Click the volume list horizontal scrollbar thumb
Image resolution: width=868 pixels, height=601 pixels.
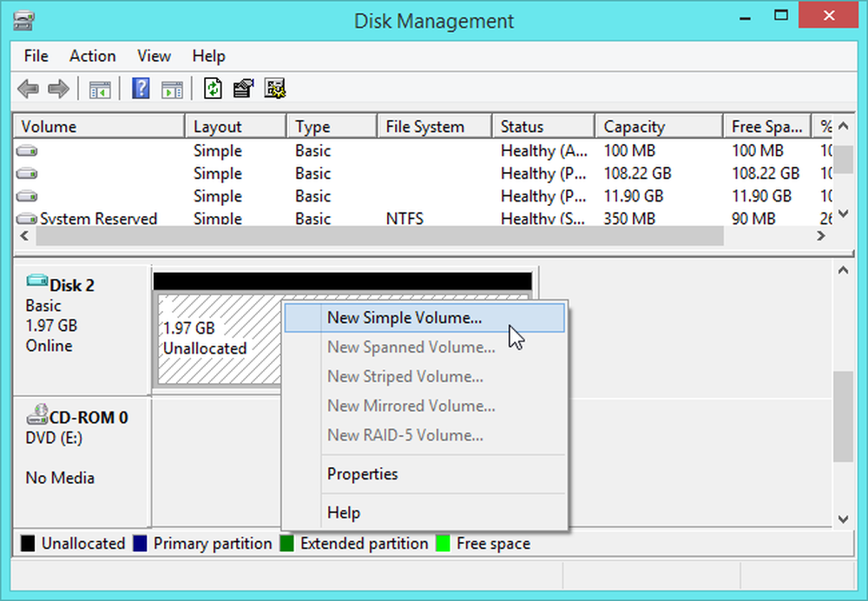pos(380,236)
